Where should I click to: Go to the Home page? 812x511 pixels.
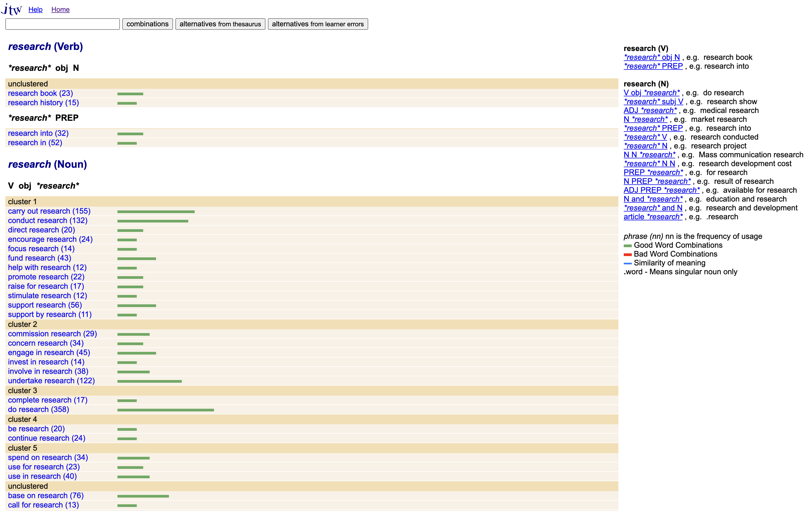point(60,9)
